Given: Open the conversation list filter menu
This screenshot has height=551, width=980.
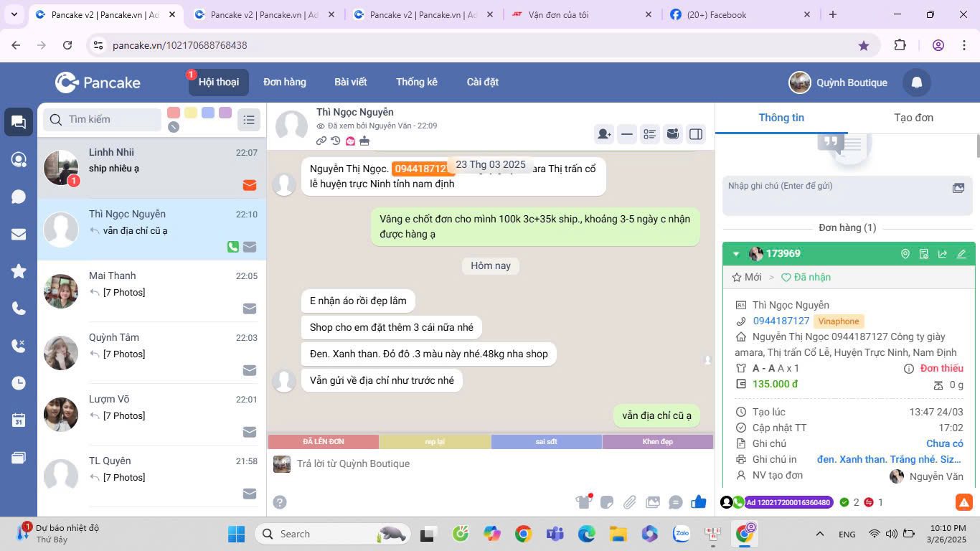Looking at the screenshot, I should click(249, 120).
